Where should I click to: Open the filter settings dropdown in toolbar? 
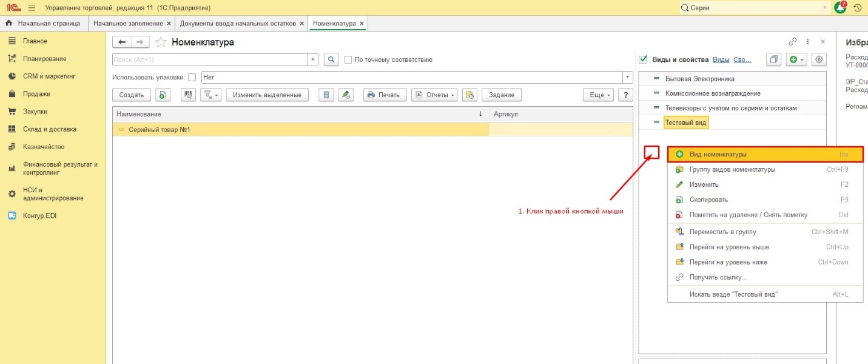[210, 95]
